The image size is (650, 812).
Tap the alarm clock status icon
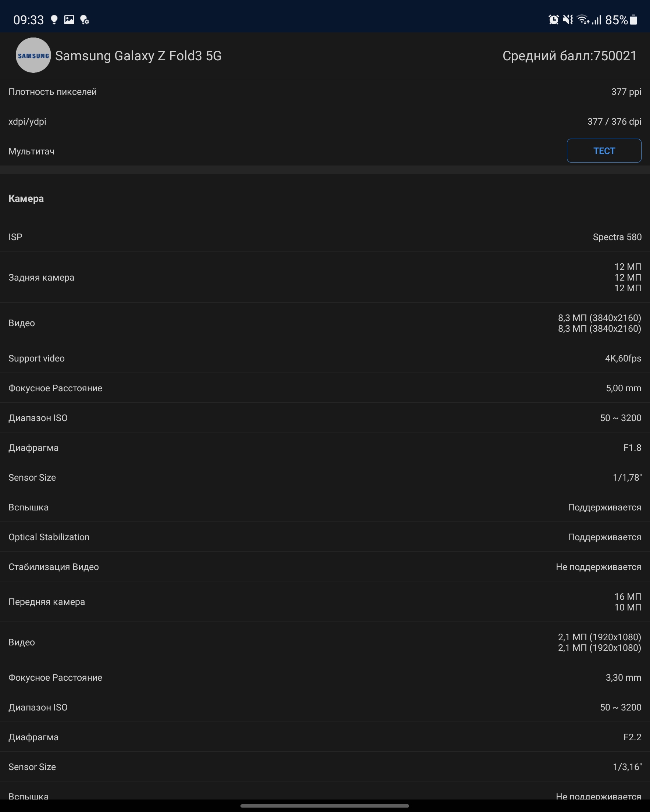[553, 19]
